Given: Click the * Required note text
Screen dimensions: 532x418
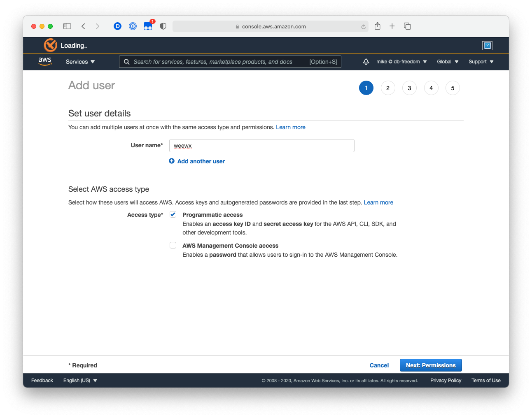Looking at the screenshot, I should [x=83, y=365].
